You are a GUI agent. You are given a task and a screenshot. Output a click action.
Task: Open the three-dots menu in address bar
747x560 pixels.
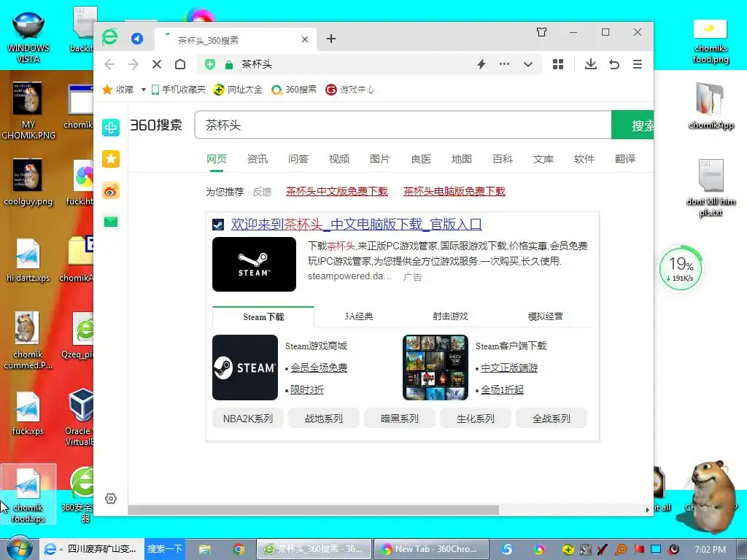coord(505,64)
